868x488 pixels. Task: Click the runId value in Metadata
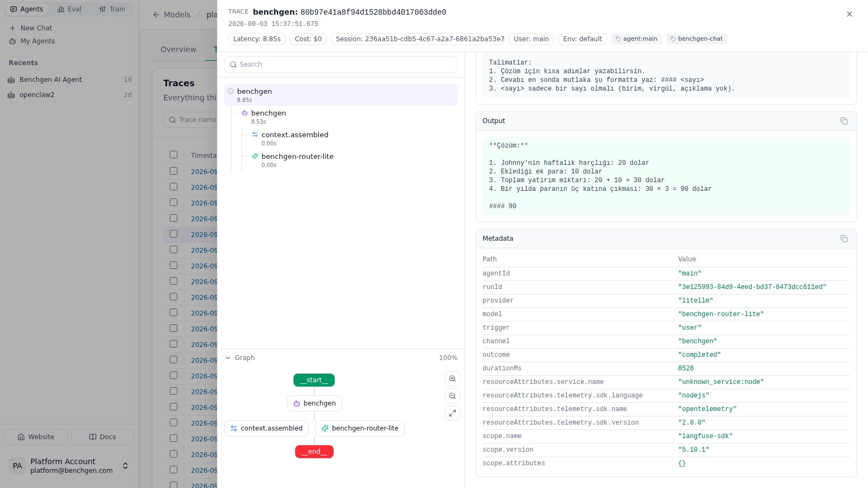[752, 287]
